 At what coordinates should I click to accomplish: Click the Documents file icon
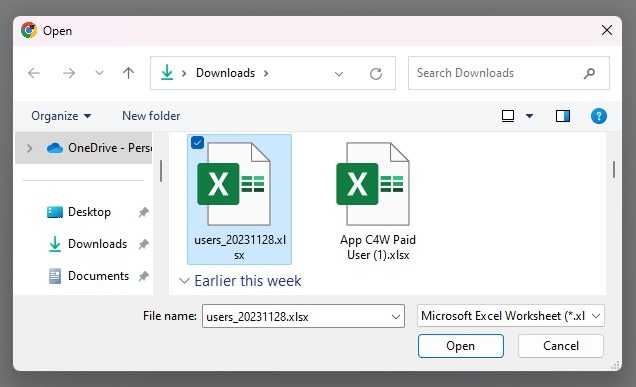click(55, 276)
